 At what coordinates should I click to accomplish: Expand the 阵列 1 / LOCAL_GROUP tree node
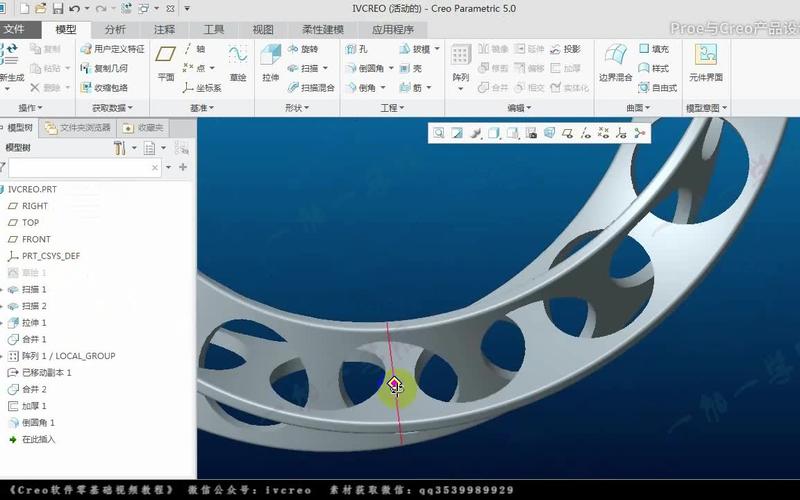pos(3,356)
